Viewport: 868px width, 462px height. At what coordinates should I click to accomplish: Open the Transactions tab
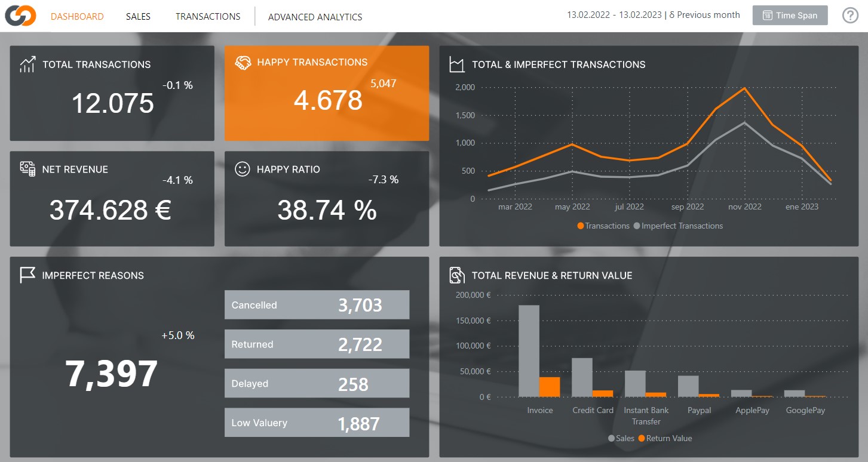pyautogui.click(x=208, y=17)
